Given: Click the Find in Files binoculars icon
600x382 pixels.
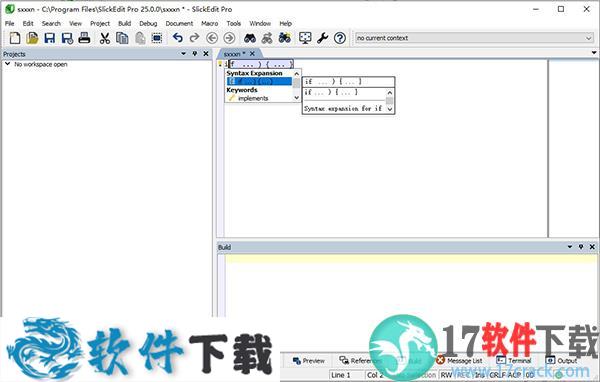Looking at the screenshot, I should pos(285,38).
